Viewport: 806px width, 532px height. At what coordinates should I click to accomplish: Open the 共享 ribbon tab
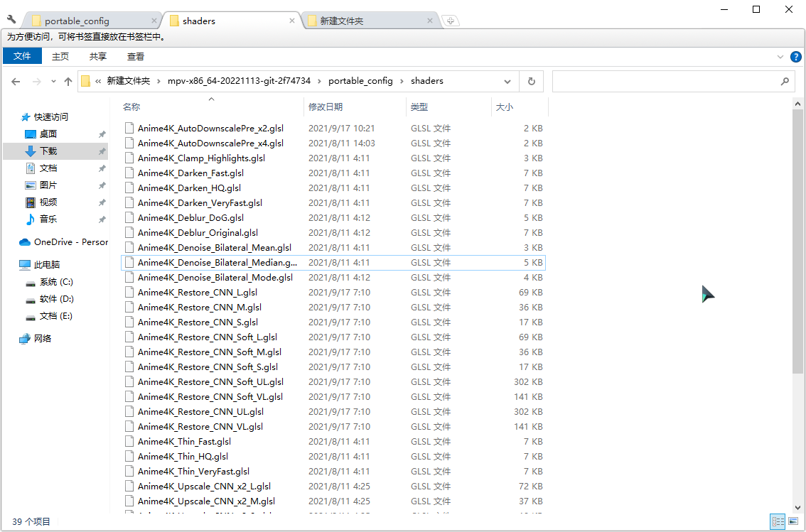[97, 57]
